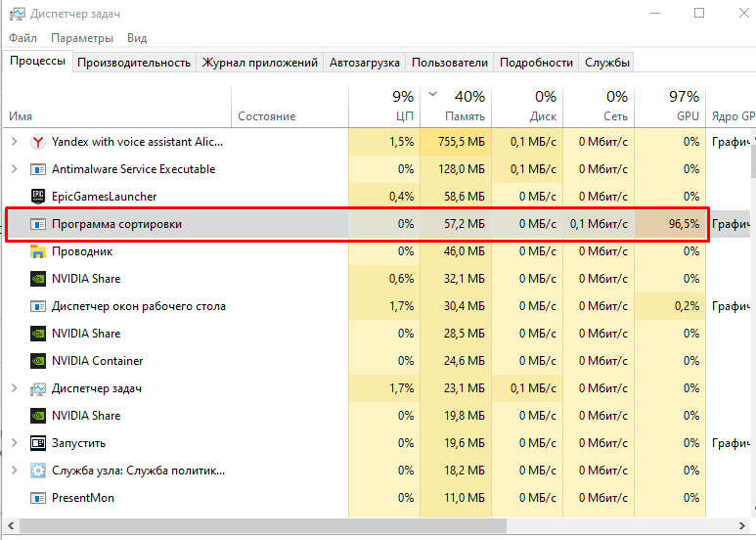Viewport: 756px width, 540px height.
Task: Expand Antimalware Service Executable group
Action: point(14,169)
